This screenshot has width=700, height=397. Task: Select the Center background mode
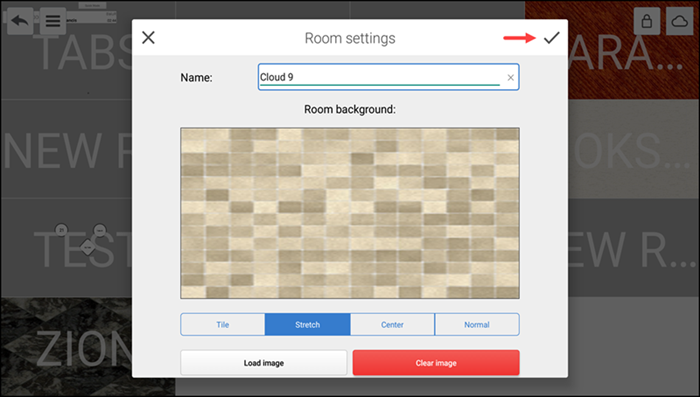click(392, 325)
